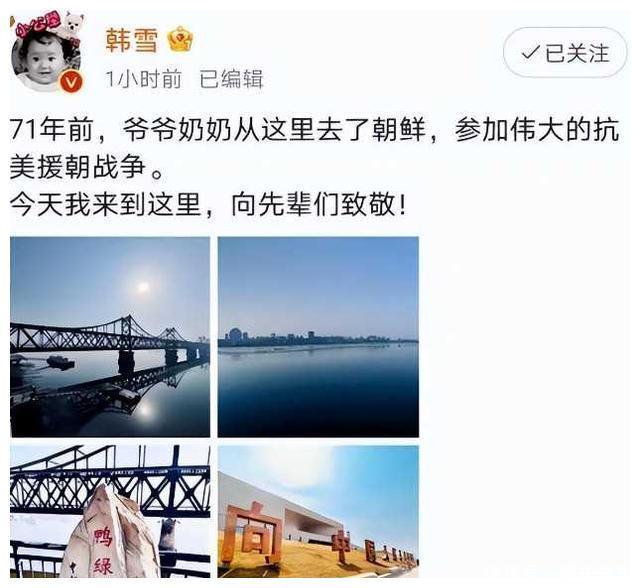This screenshot has width=640, height=588.
Task: Open the red 向 sculpture building photo
Action: tap(318, 511)
